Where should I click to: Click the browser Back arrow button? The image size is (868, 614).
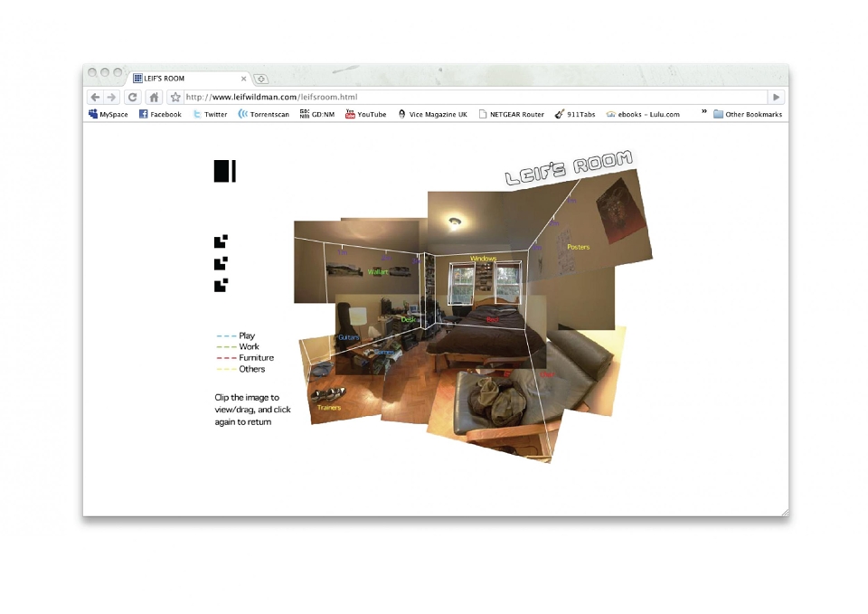pos(95,98)
